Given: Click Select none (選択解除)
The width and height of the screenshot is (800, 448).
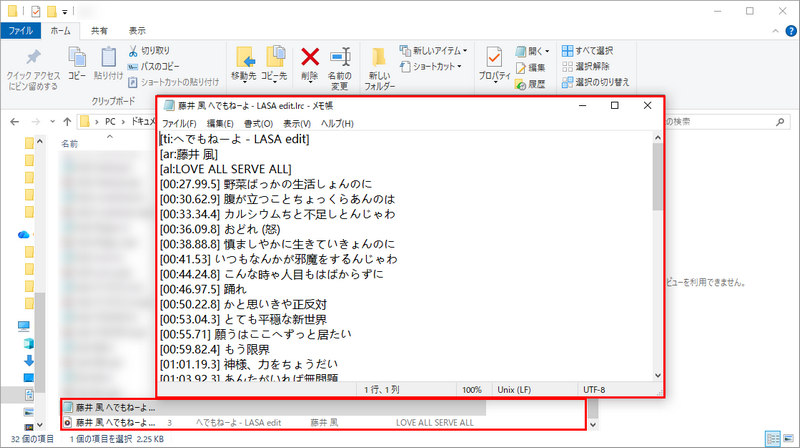Looking at the screenshot, I should coord(586,66).
